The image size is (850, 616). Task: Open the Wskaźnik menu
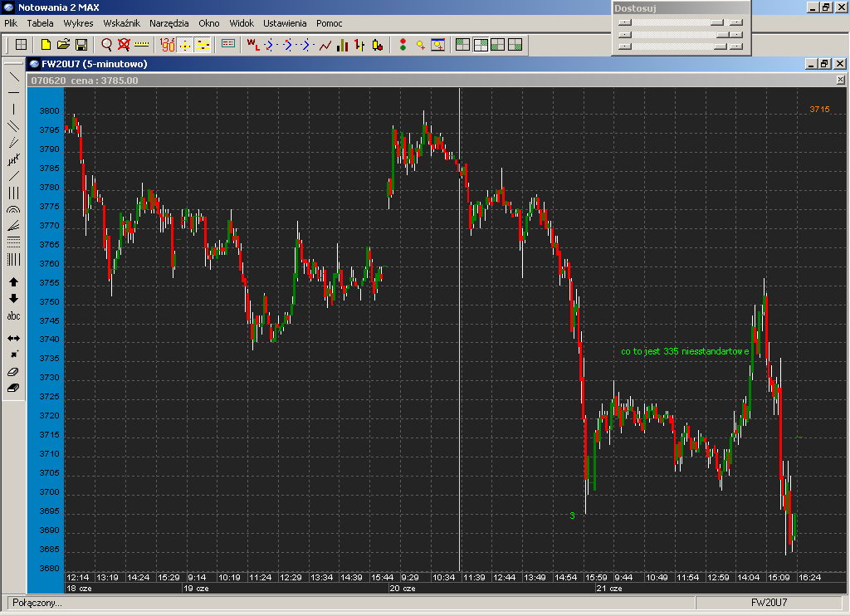pos(121,23)
